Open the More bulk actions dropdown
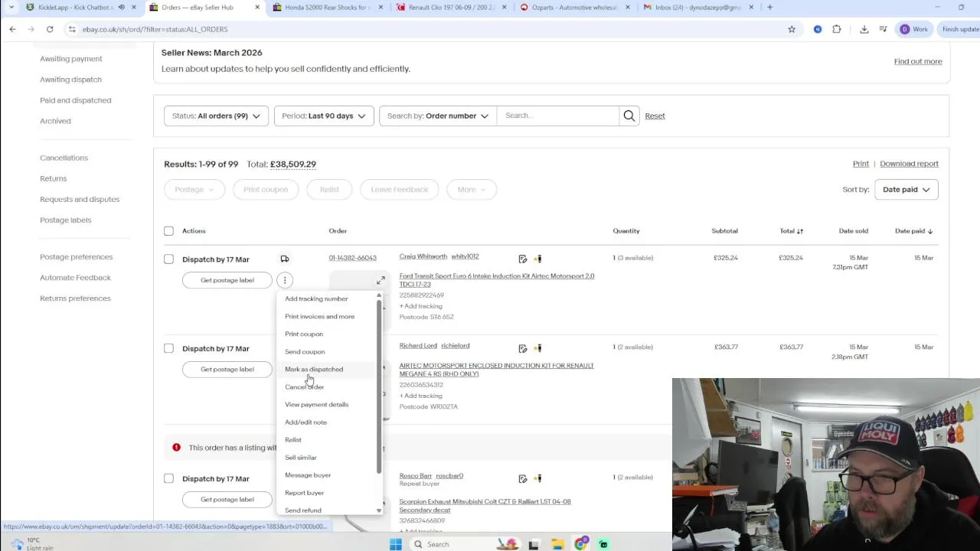980x551 pixels. (472, 189)
